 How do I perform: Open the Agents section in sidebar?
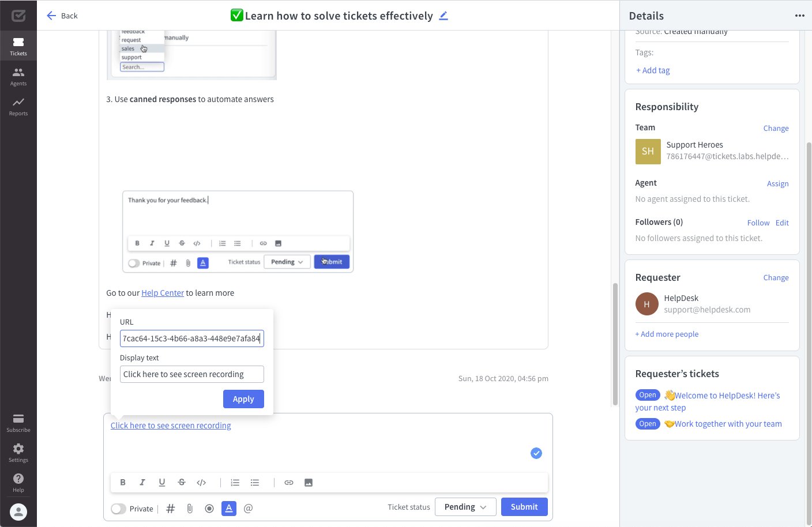tap(18, 76)
